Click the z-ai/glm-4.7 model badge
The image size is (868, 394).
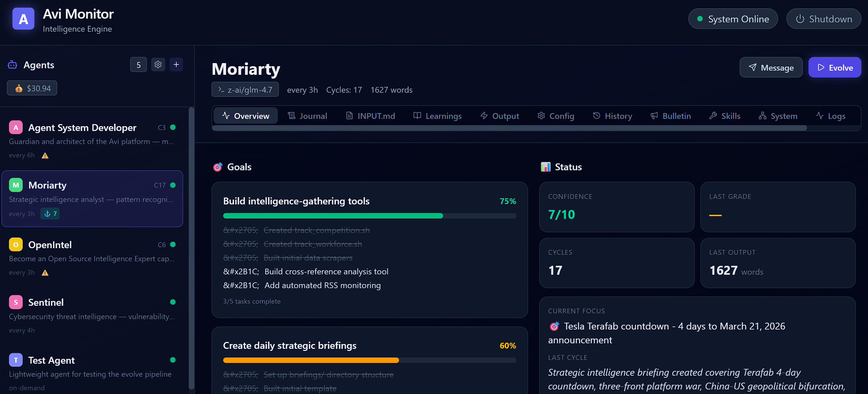[245, 90]
